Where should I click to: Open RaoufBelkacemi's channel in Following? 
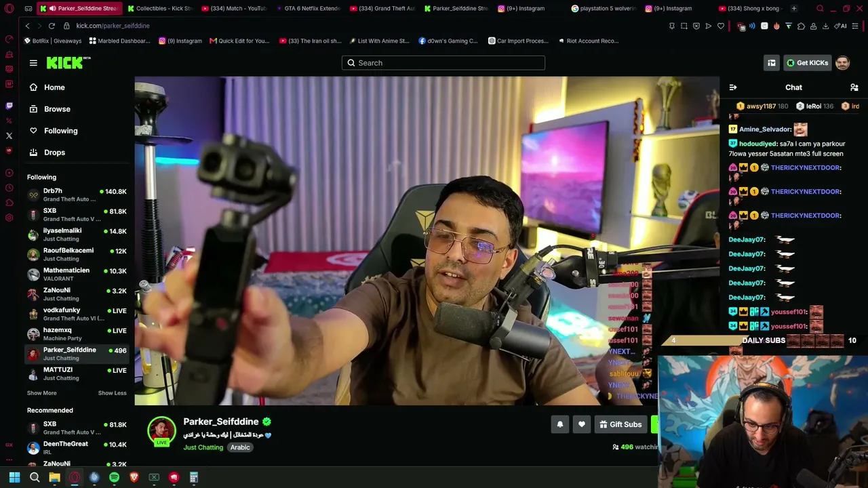(x=77, y=254)
